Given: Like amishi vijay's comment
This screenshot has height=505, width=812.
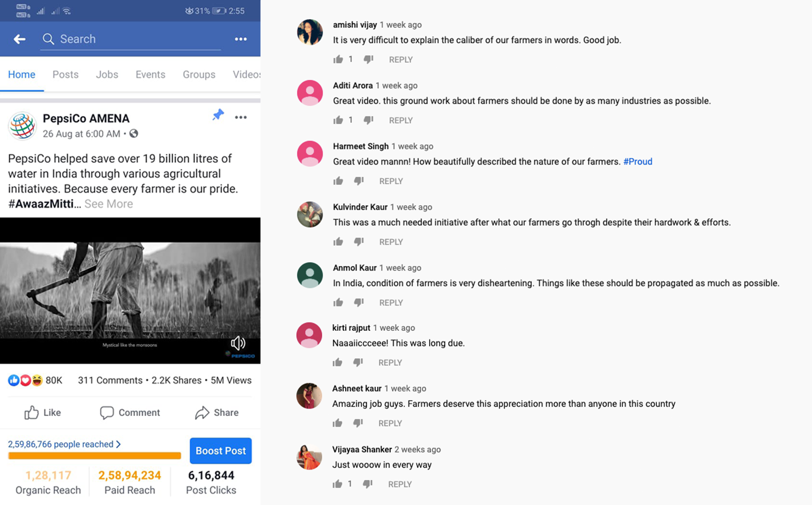Looking at the screenshot, I should click(x=338, y=59).
